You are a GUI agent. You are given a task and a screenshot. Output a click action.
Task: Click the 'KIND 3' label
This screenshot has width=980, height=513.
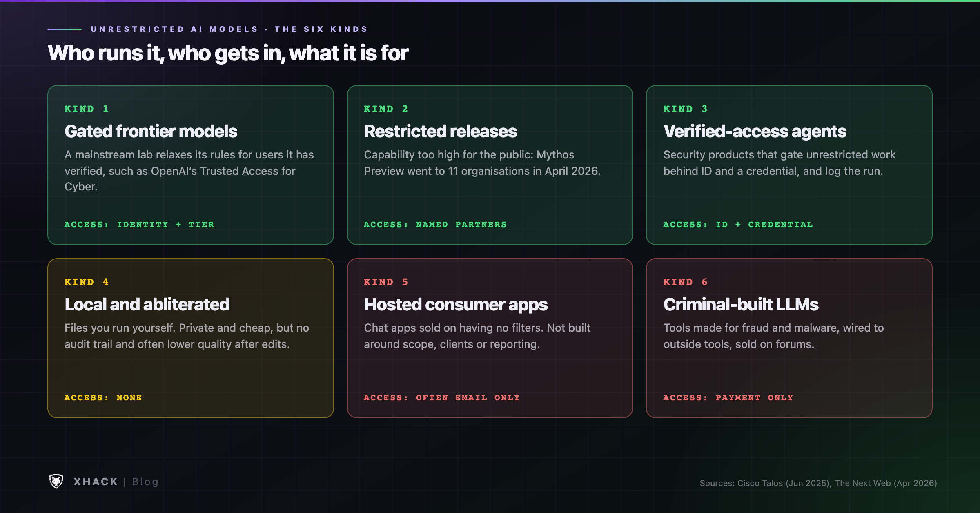[x=686, y=109]
